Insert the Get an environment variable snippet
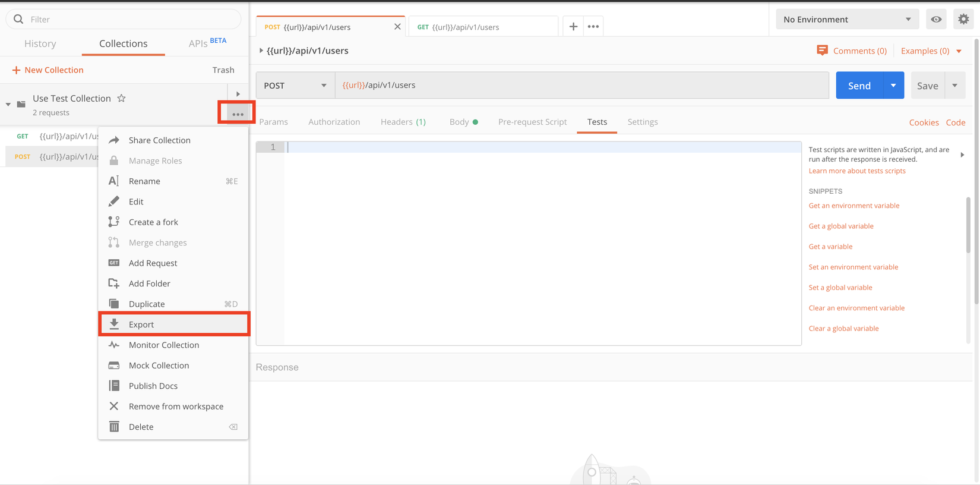Viewport: 980px width, 485px height. coord(854,206)
